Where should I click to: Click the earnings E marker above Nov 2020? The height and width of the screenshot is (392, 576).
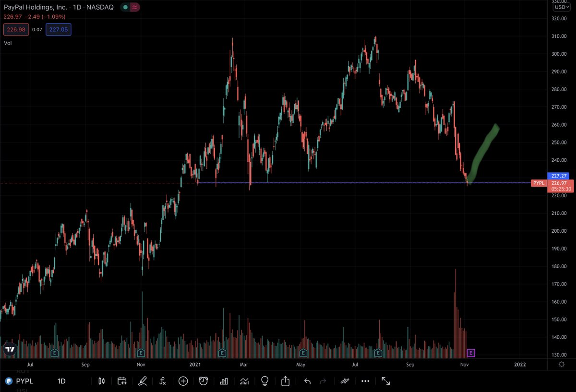click(141, 353)
